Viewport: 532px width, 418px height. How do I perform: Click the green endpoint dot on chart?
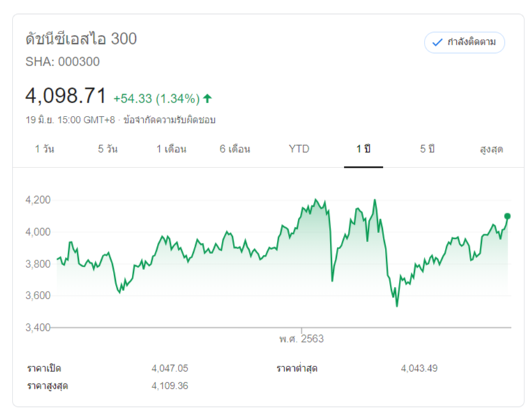(x=508, y=216)
